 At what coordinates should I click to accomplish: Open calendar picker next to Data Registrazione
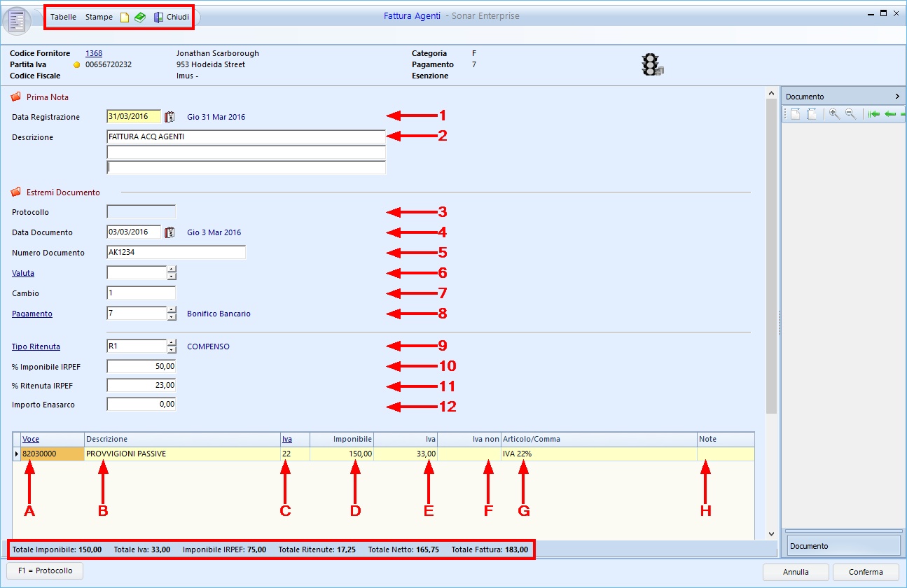click(x=169, y=117)
